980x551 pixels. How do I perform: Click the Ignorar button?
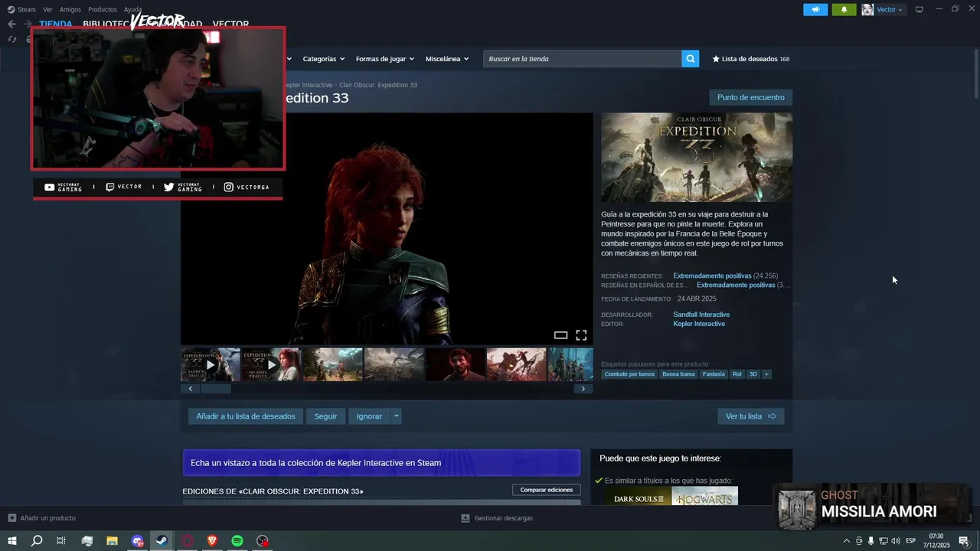(x=369, y=416)
